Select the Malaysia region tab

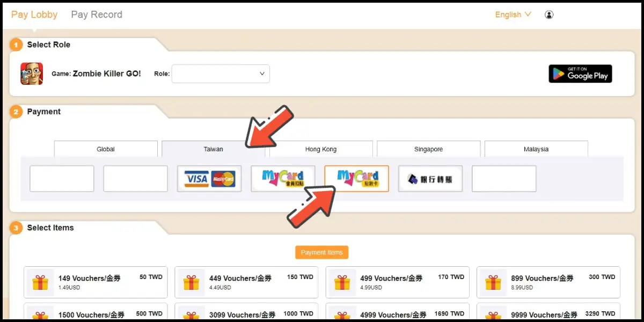(536, 149)
